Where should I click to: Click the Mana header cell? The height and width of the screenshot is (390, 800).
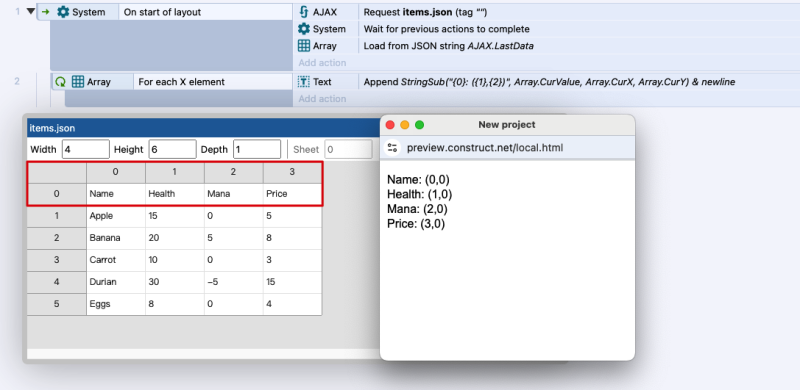pyautogui.click(x=233, y=194)
